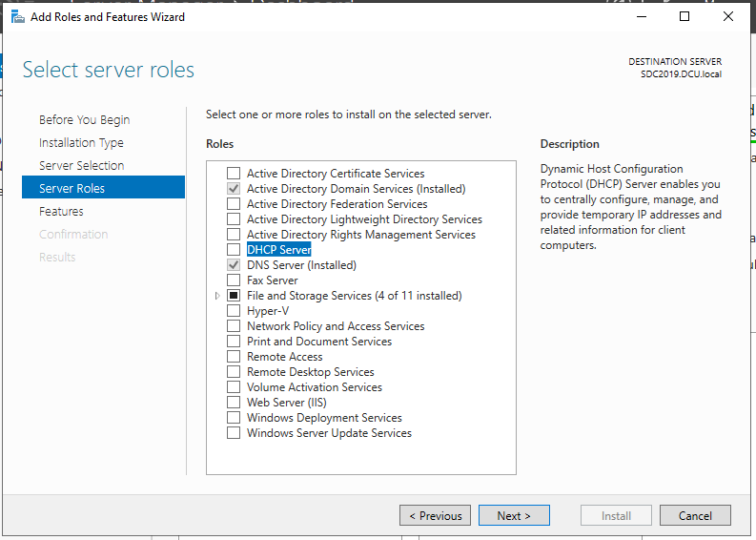The image size is (756, 540).
Task: Go to Before You Begin step
Action: point(84,120)
